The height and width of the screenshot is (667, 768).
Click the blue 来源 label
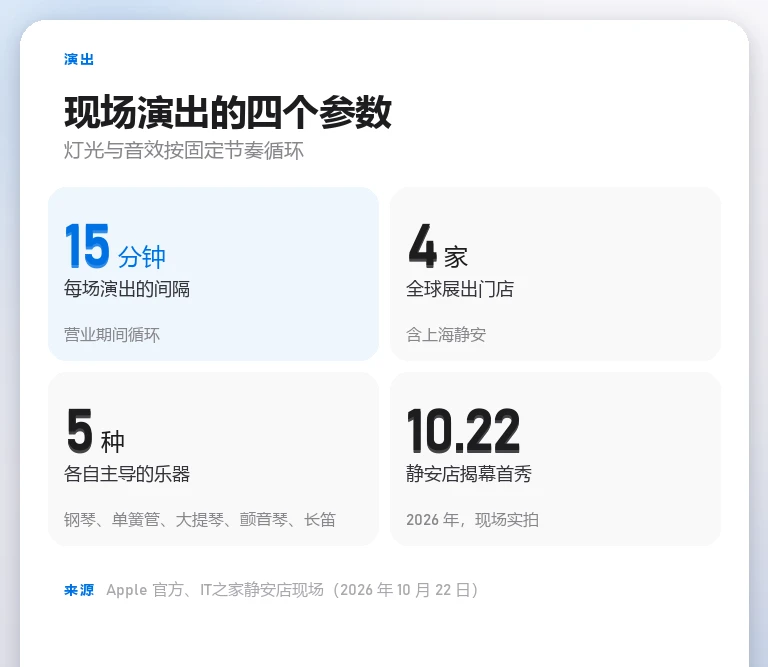coord(79,590)
